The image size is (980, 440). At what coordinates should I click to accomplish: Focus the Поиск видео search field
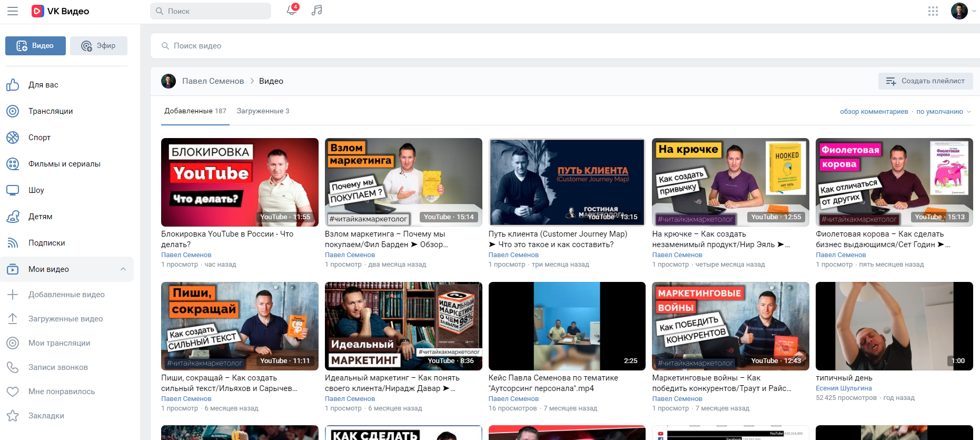[x=565, y=46]
